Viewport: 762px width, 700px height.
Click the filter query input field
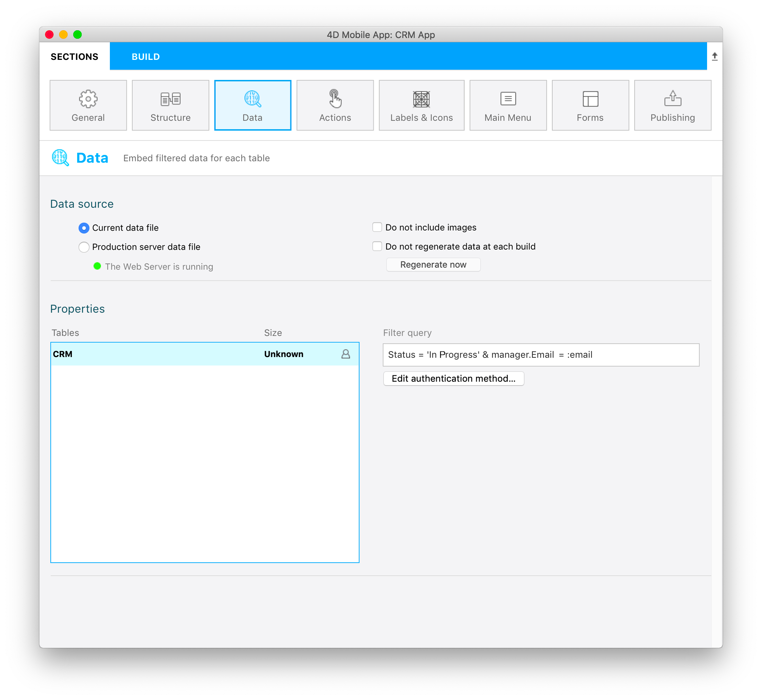(541, 354)
